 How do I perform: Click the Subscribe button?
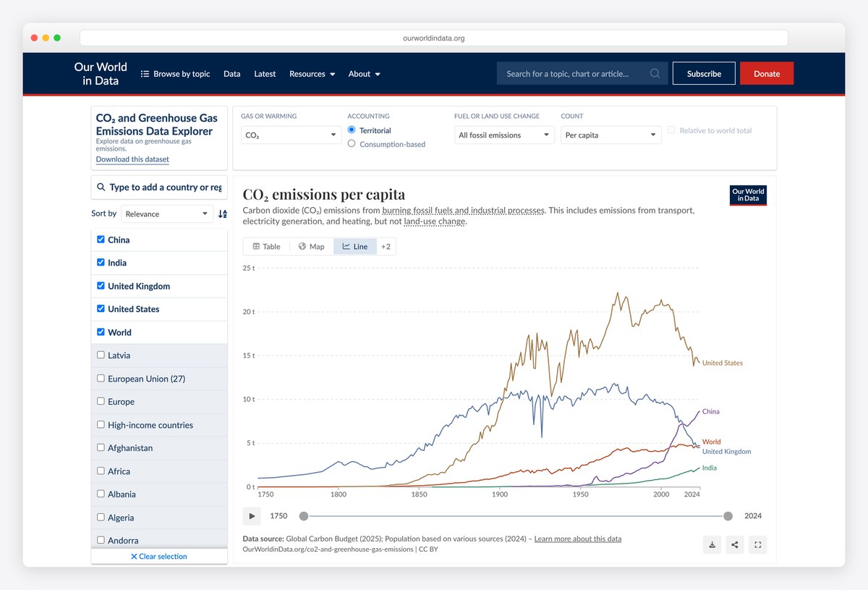point(704,73)
